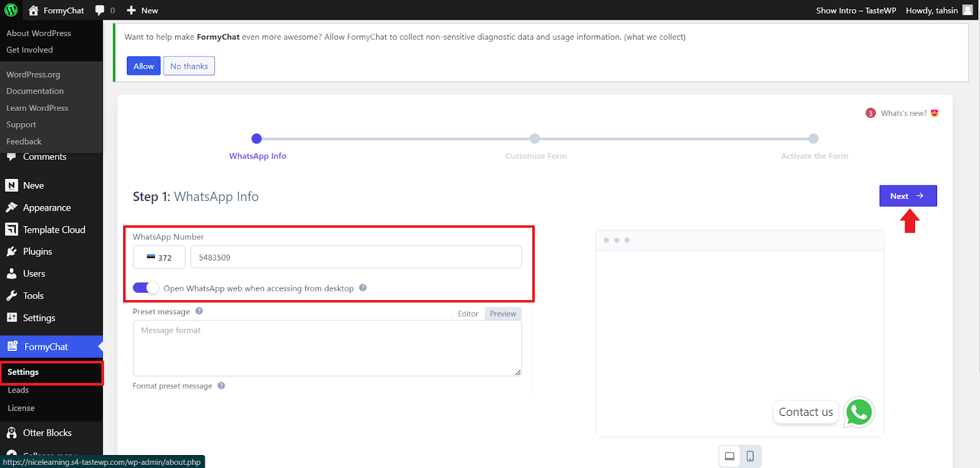
Task: Click the WhatsApp Info step label
Action: [258, 156]
